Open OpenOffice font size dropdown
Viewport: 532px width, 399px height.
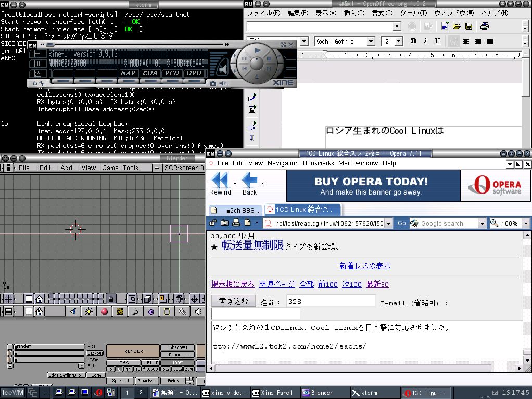tap(399, 42)
